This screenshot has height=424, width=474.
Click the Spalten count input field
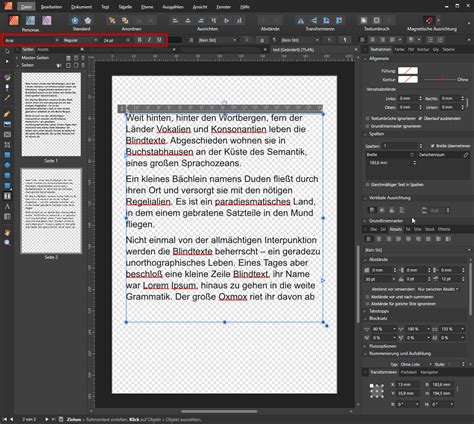point(400,146)
